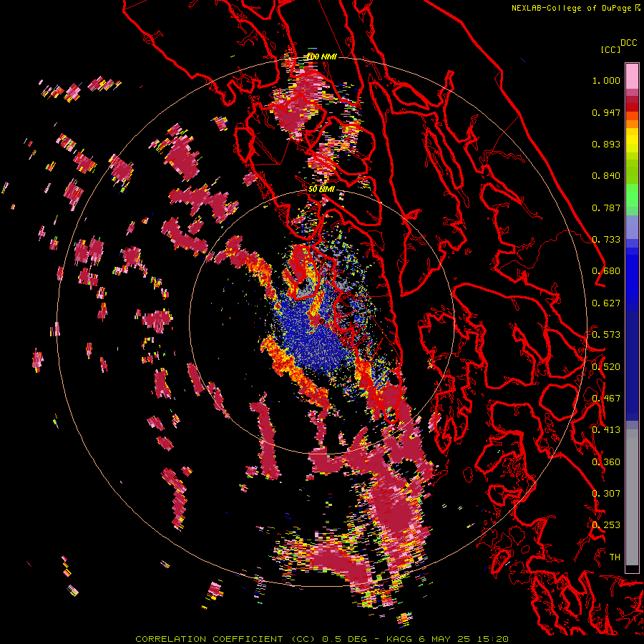644x644 pixels.
Task: Pick the light pink swatch at legend top
Action: pyautogui.click(x=632, y=76)
